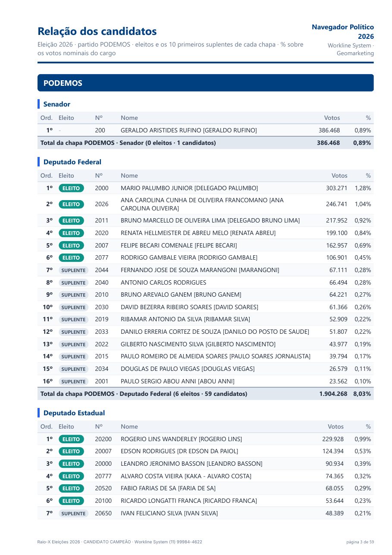
Task: Select name EDSON RODRIGUES [DR EDSON DA PAIOL]
Action: [x=179, y=451]
